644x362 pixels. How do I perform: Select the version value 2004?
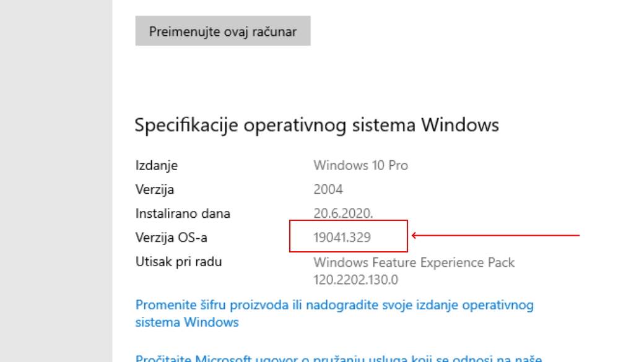coord(328,189)
